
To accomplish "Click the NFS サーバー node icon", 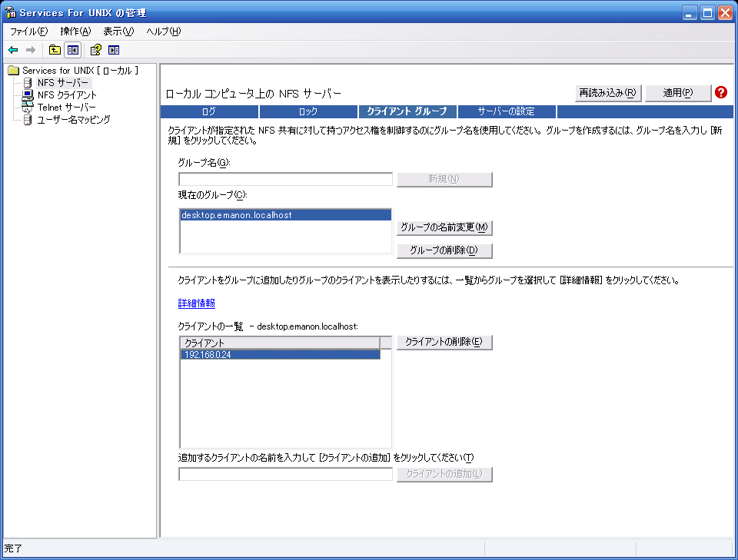I will (28, 83).
